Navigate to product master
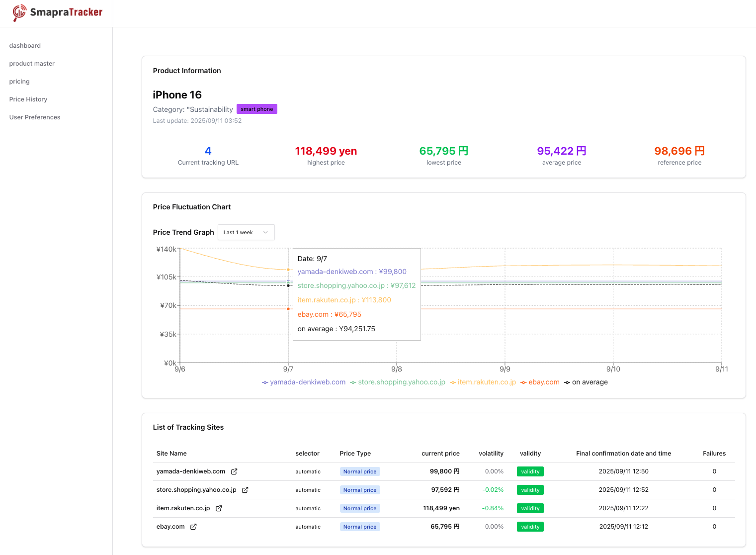 32,63
